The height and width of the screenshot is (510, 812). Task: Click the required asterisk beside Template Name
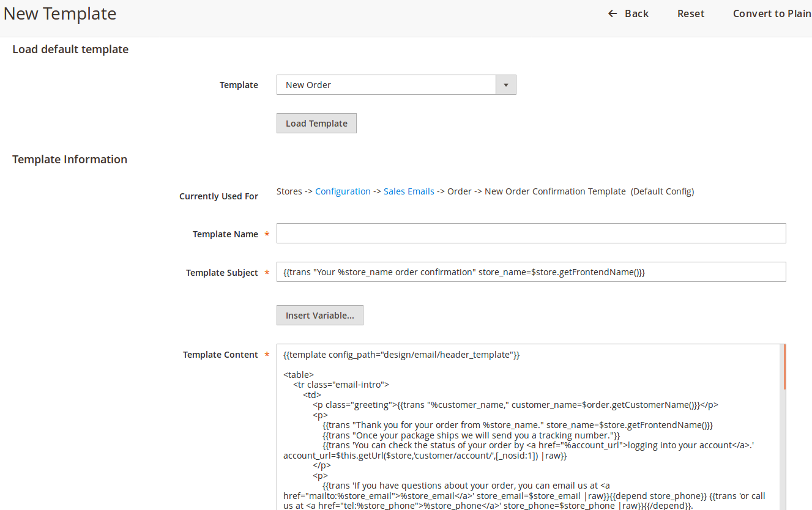[267, 234]
